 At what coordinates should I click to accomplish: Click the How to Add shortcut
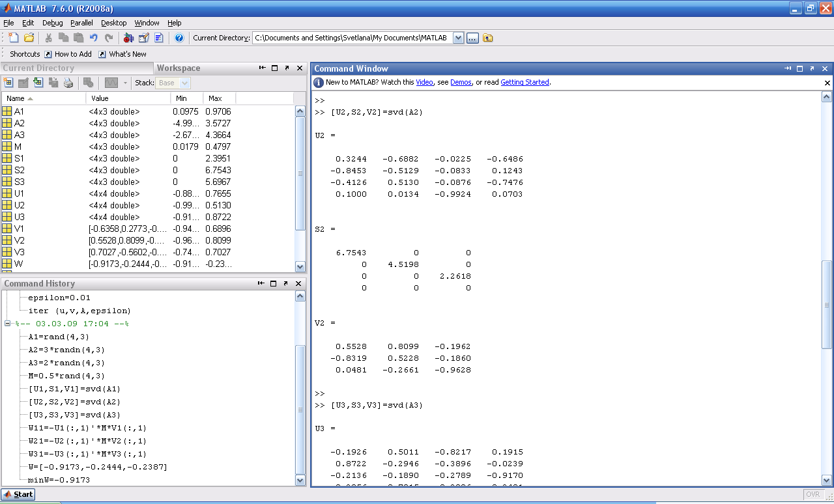(68, 54)
